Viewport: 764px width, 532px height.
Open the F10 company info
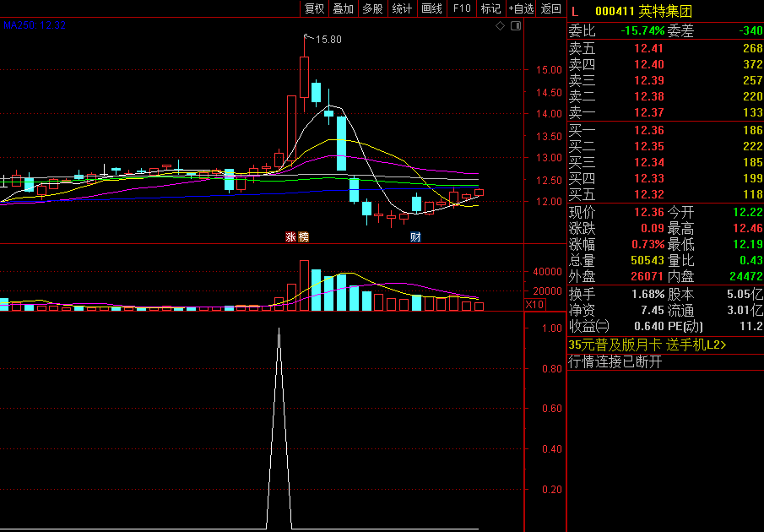[462, 8]
